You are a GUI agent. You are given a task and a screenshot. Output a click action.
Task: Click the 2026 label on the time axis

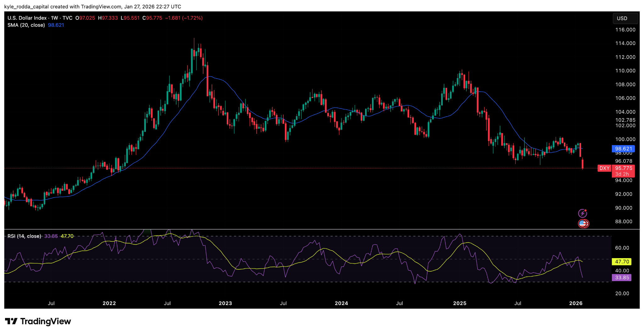click(576, 303)
